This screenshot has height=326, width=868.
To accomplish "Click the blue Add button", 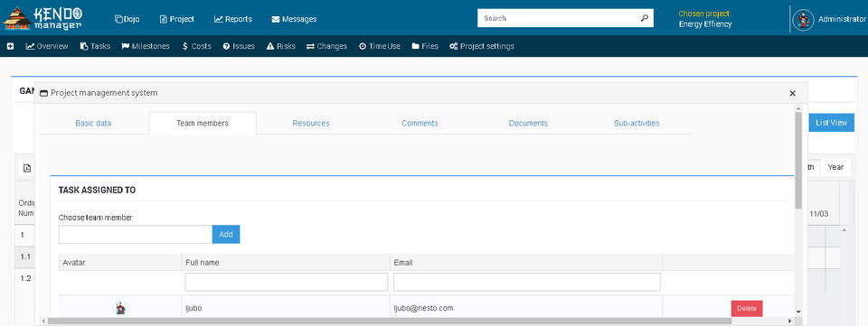I will point(226,234).
